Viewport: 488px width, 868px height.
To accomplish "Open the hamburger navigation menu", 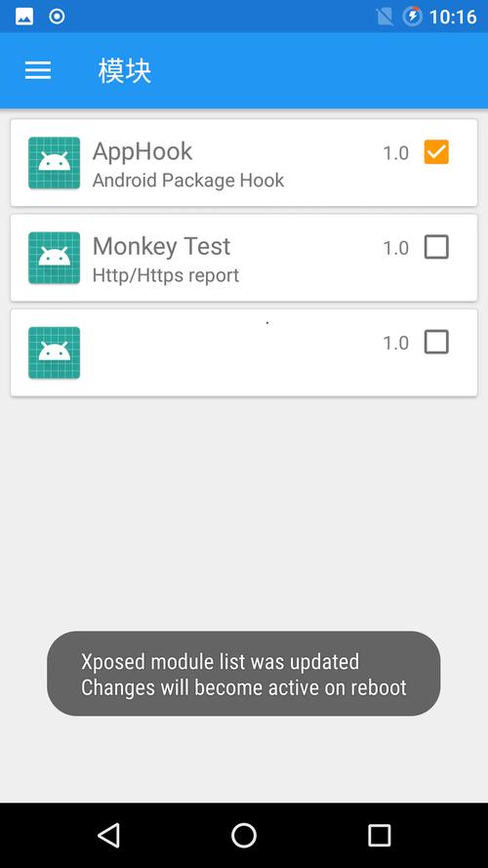I will [x=38, y=70].
